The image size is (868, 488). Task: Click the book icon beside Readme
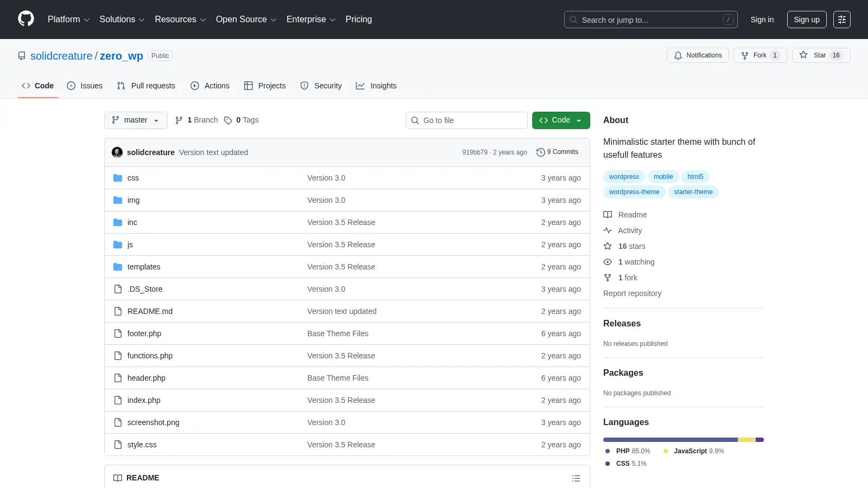[x=608, y=215]
